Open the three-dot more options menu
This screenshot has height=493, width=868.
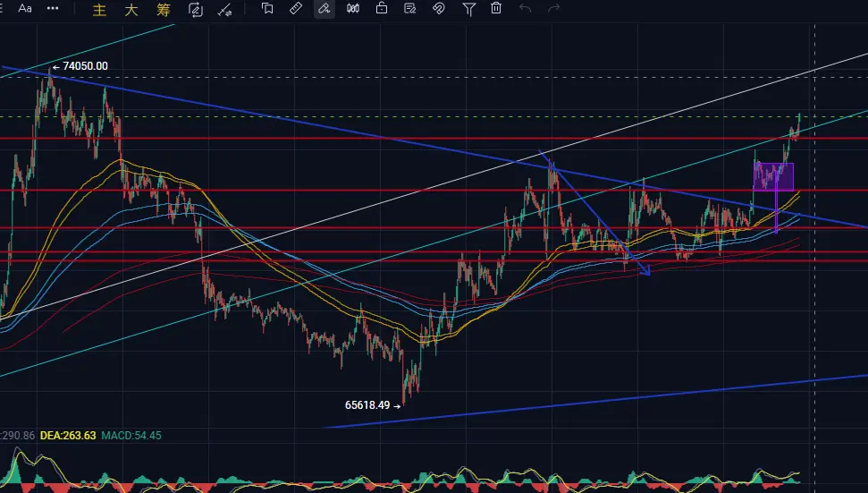(53, 8)
